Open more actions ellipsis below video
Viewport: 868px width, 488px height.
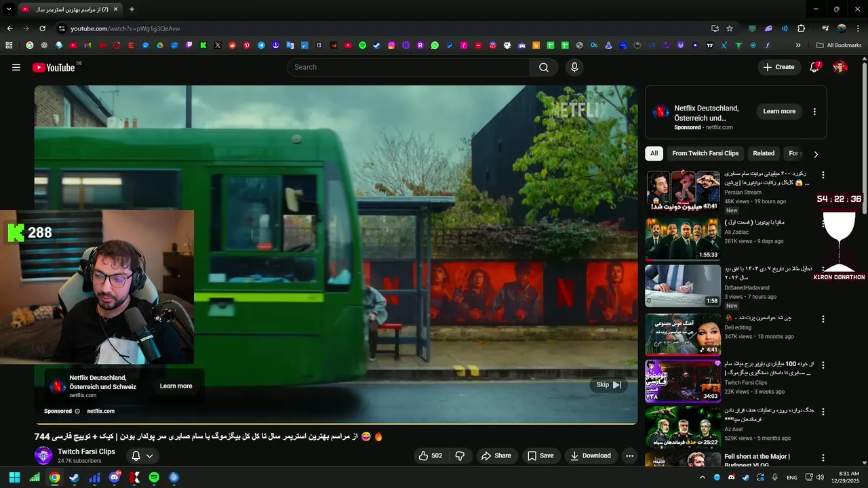coord(629,455)
